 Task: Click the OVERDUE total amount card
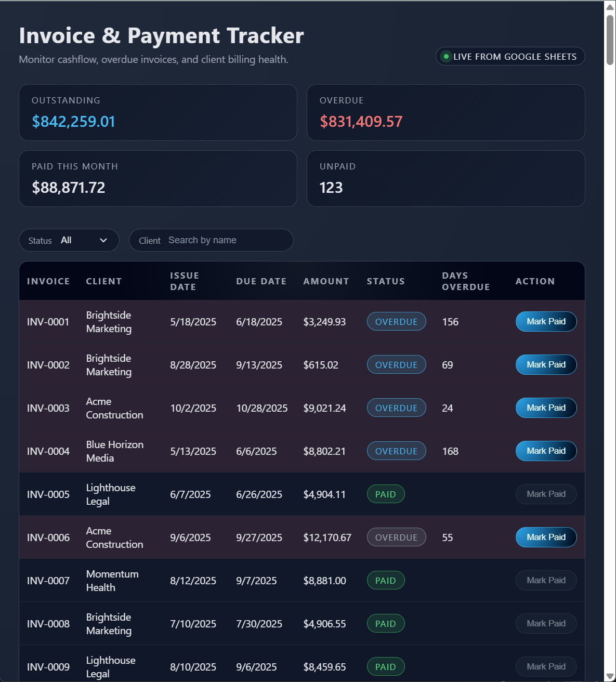coord(445,112)
